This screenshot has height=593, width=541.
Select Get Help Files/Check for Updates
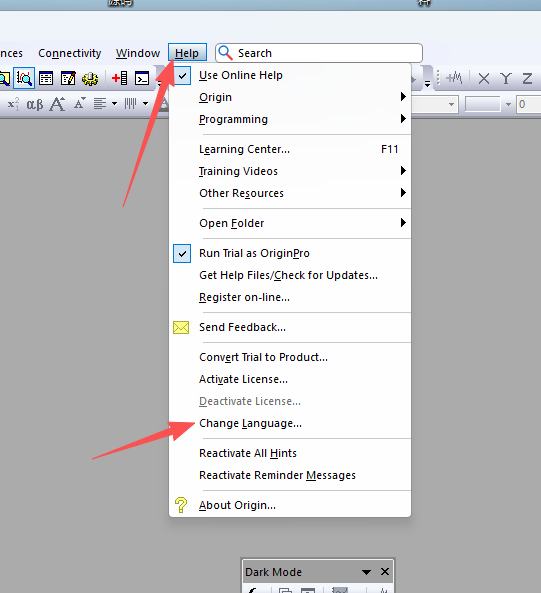(290, 275)
